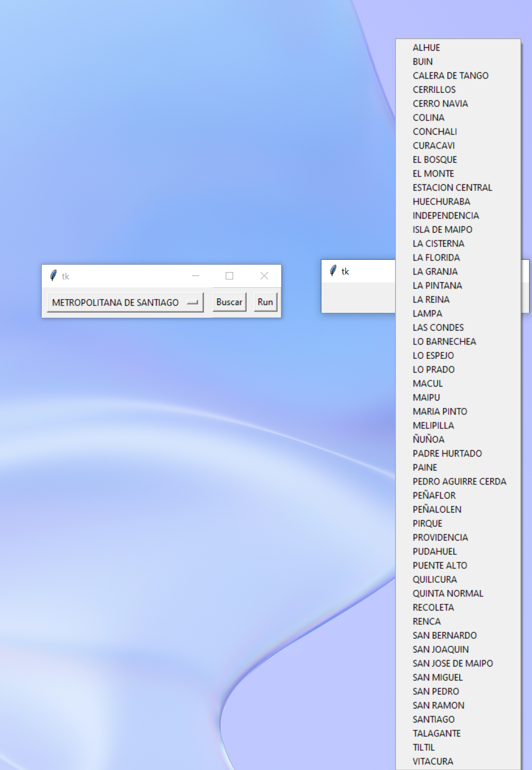Select SAN BERNARDO in the menu

pyautogui.click(x=458, y=635)
